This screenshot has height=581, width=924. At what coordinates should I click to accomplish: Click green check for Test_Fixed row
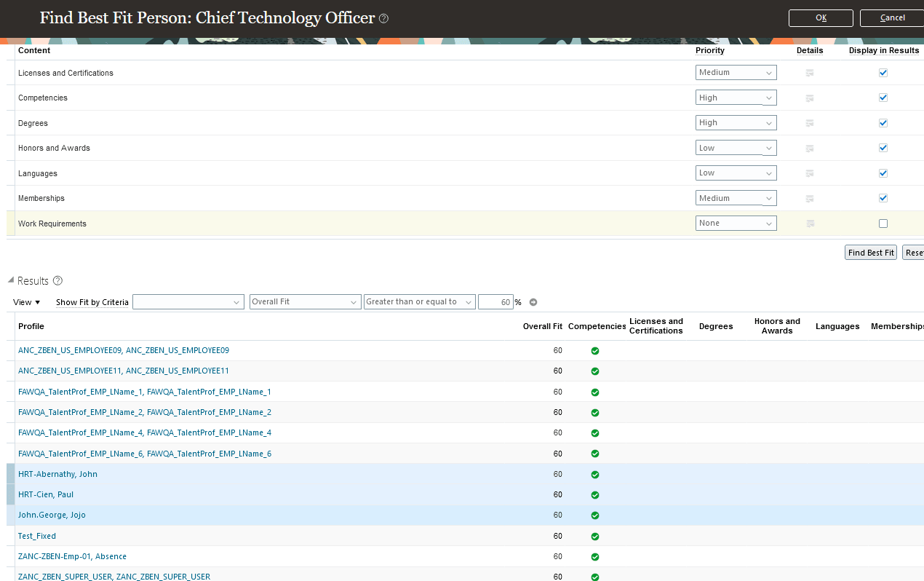595,537
